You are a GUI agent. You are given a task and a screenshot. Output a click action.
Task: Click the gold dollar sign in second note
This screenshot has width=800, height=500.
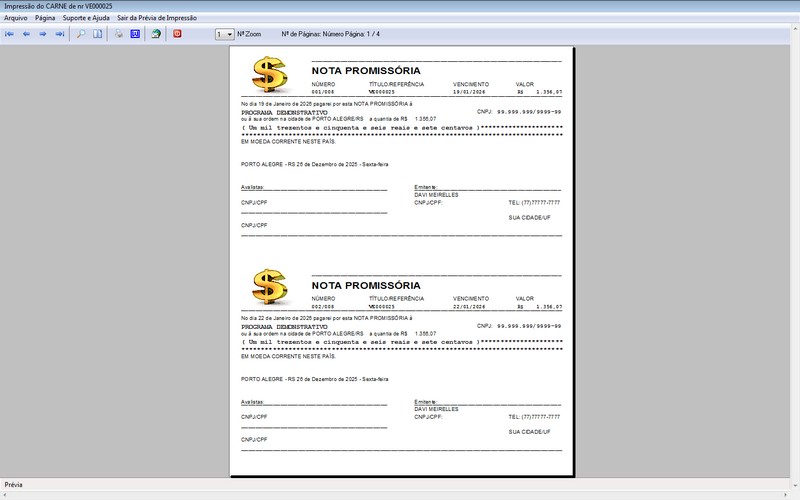(x=269, y=287)
